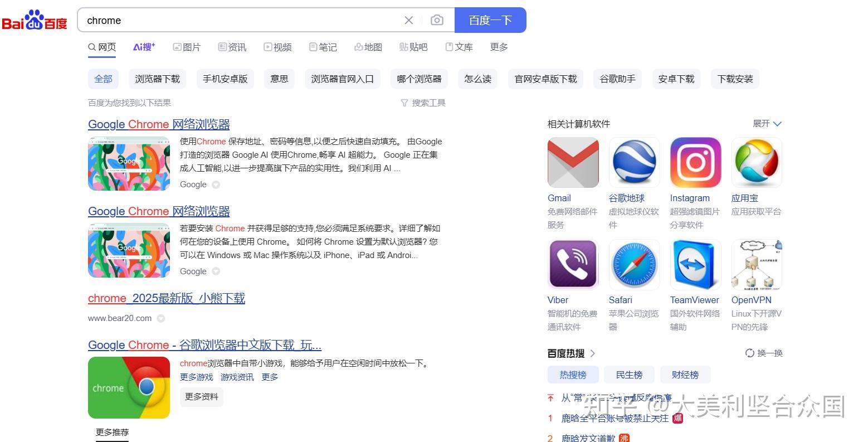Viewport: 868px width, 442px height.
Task: Select the 怎么读 filter chip
Action: (x=478, y=79)
